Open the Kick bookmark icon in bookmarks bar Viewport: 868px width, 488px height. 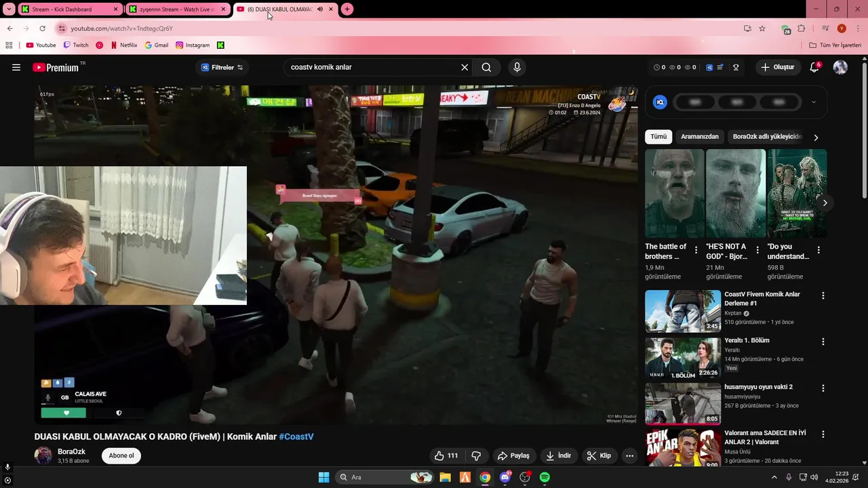tap(220, 45)
